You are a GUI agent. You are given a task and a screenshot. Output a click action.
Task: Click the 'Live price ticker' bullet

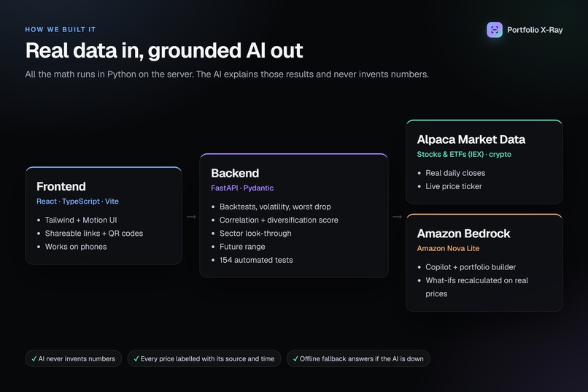(454, 186)
